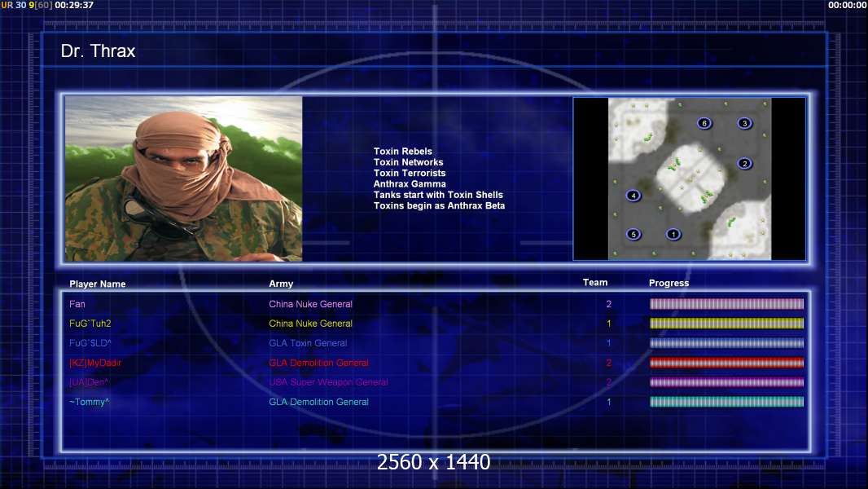868x489 pixels.
Task: Click start position marker 2 on minimap
Action: [744, 163]
